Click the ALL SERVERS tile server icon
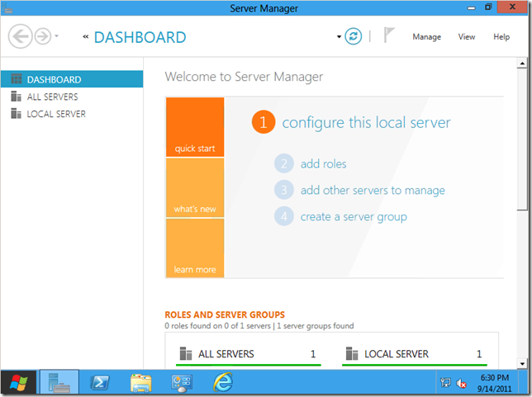This screenshot has width=532, height=397. (186, 353)
